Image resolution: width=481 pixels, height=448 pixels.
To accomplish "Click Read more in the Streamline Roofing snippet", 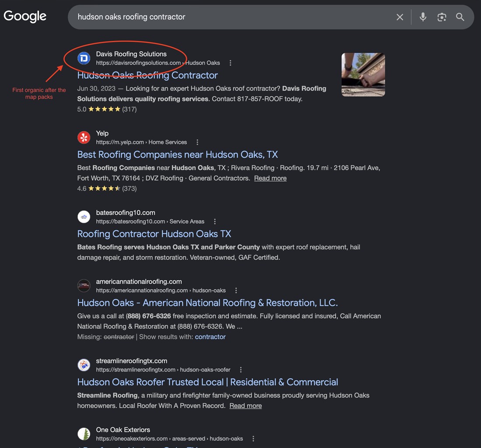I will 245,406.
